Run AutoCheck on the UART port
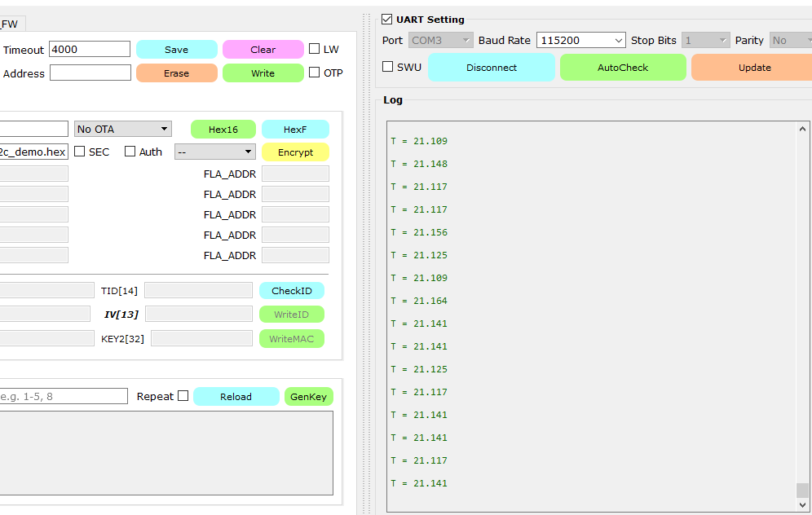Viewport: 812px width, 515px height. pos(623,68)
